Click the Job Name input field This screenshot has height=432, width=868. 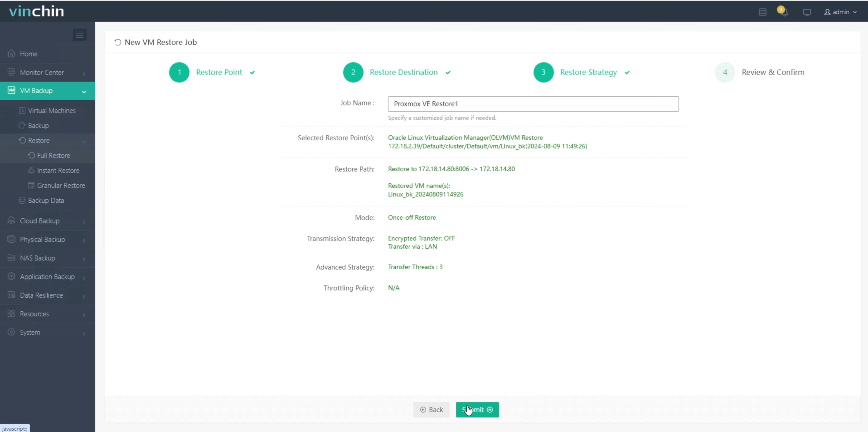pos(533,104)
